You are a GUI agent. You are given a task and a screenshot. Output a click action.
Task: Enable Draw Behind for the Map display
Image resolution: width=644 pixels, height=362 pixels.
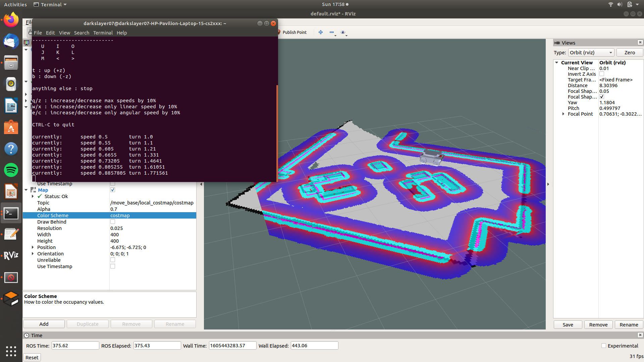(x=113, y=222)
